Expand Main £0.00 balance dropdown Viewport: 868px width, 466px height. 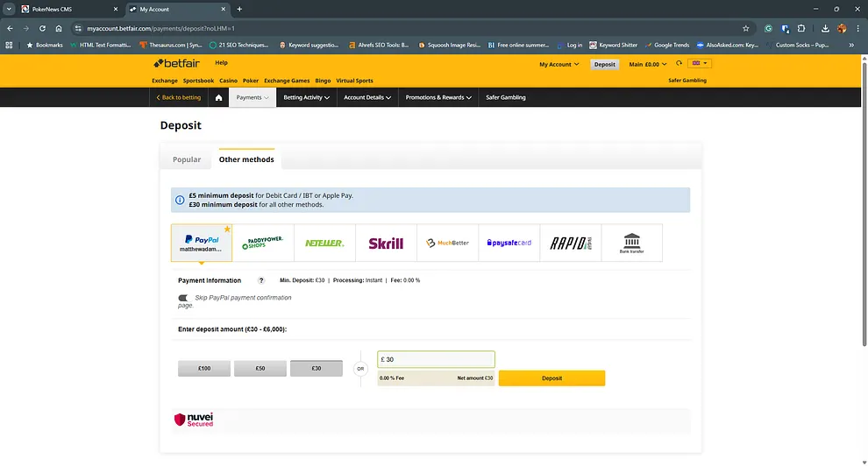pyautogui.click(x=648, y=64)
